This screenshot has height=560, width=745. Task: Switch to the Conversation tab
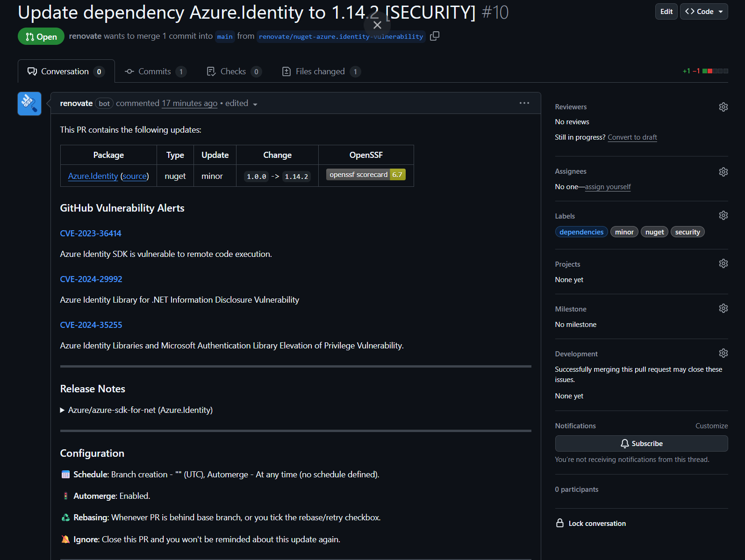pyautogui.click(x=66, y=71)
